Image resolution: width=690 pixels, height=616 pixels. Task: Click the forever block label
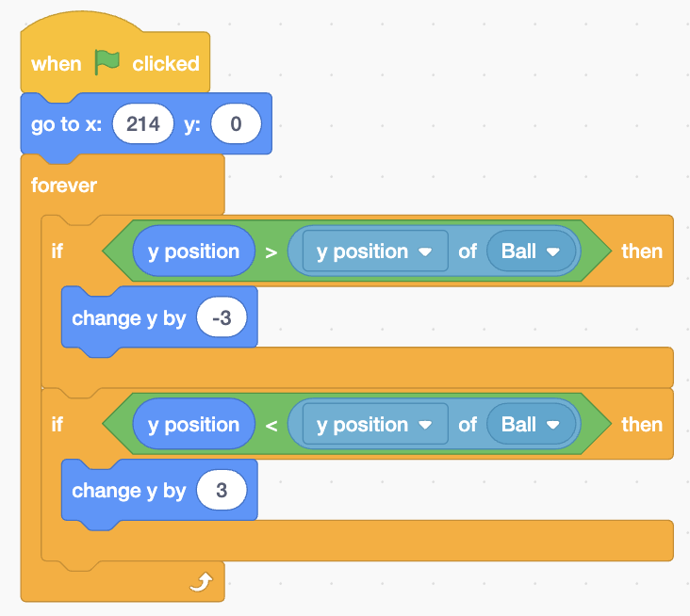point(64,186)
